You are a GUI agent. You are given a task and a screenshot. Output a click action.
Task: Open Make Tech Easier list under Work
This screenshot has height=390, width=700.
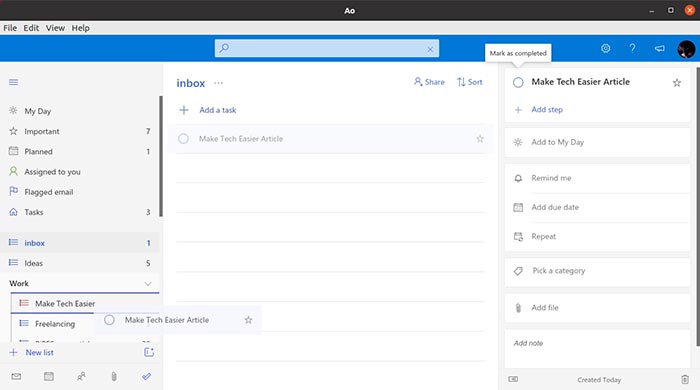85,303
